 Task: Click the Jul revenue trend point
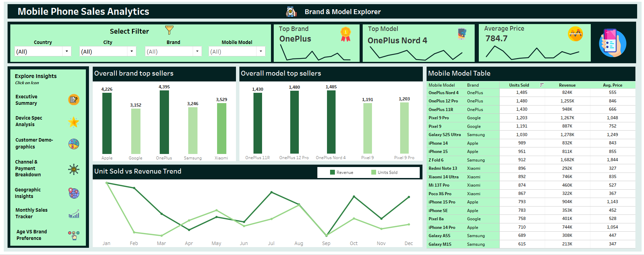[x=271, y=192]
